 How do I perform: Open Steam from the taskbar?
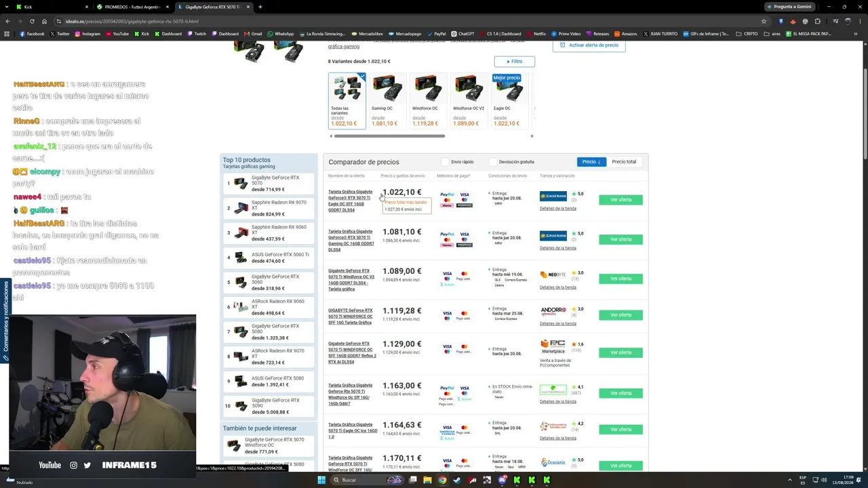pyautogui.click(x=457, y=480)
